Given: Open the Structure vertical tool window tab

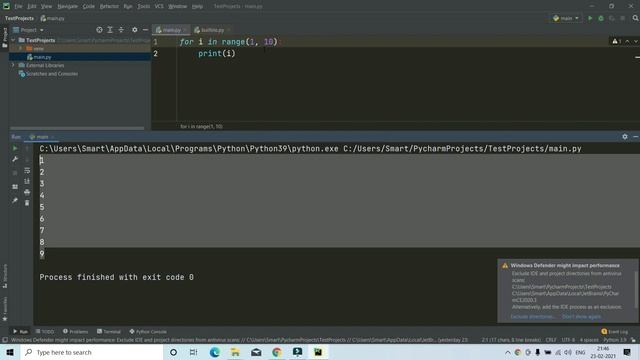Looking at the screenshot, I should (x=4, y=276).
